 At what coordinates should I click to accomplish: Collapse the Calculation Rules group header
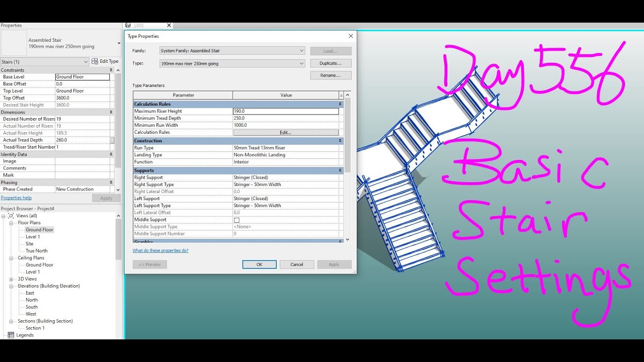coord(340,104)
